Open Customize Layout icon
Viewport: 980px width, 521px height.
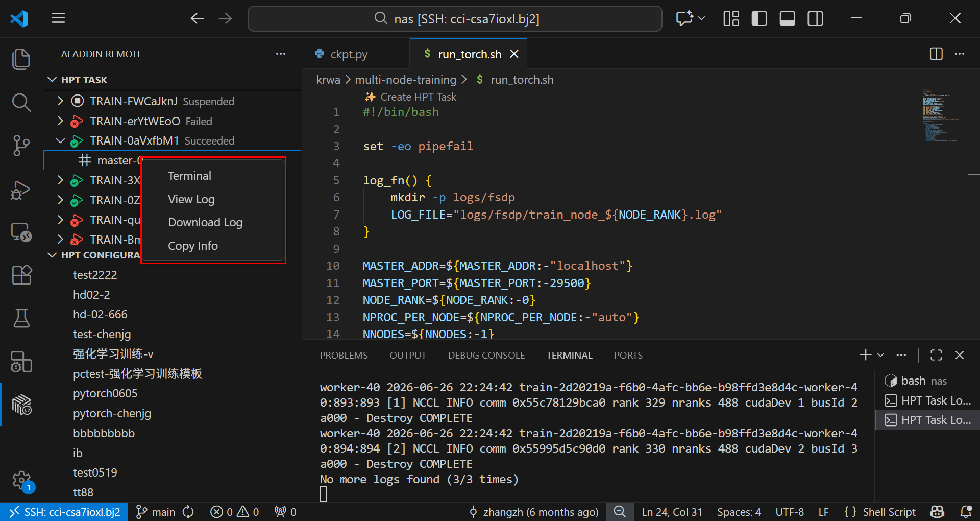[x=731, y=18]
